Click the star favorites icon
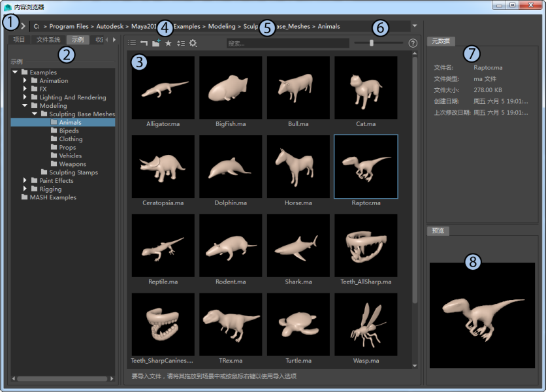The height and width of the screenshot is (392, 546). 169,43
